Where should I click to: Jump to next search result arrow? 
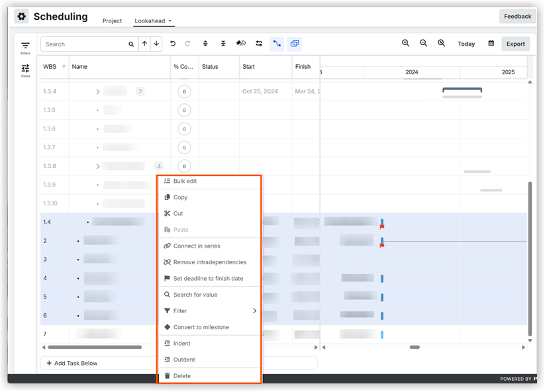pyautogui.click(x=156, y=44)
